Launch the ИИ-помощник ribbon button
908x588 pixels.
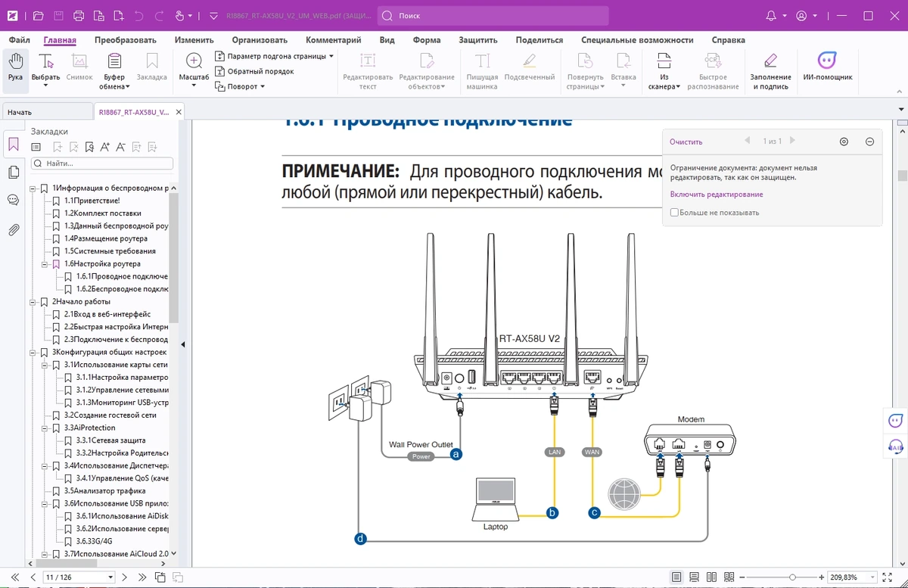pyautogui.click(x=828, y=68)
